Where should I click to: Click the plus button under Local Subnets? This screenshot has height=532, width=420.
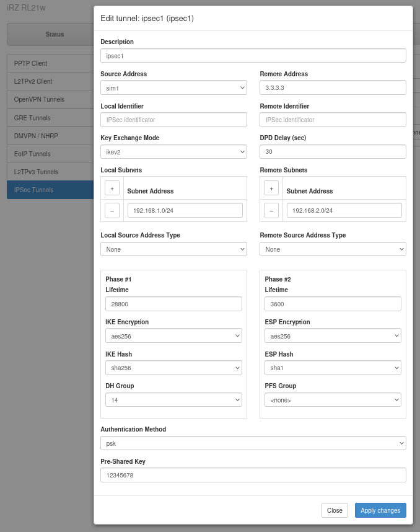pyautogui.click(x=112, y=188)
